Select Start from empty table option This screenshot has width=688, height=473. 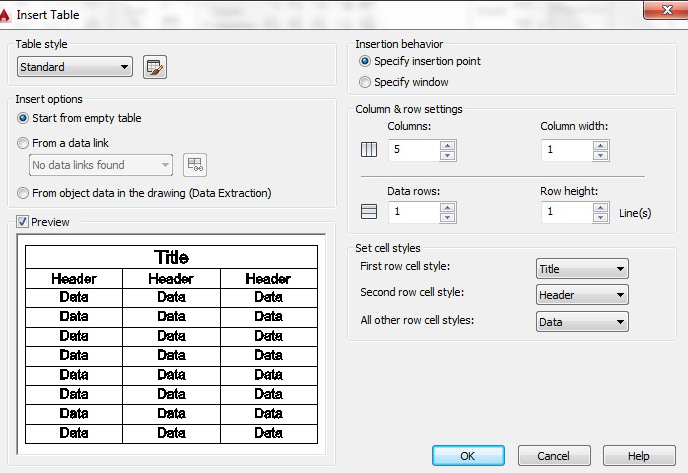tap(25, 118)
